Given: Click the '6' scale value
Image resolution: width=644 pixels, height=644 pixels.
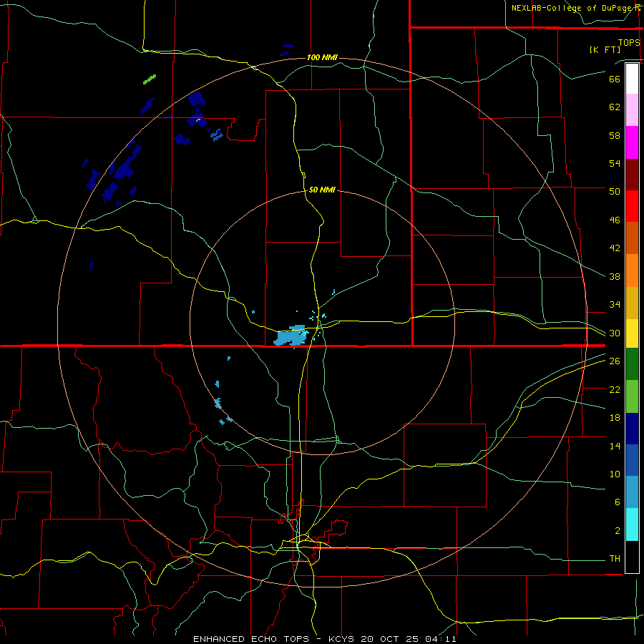Looking at the screenshot, I should 618,502.
